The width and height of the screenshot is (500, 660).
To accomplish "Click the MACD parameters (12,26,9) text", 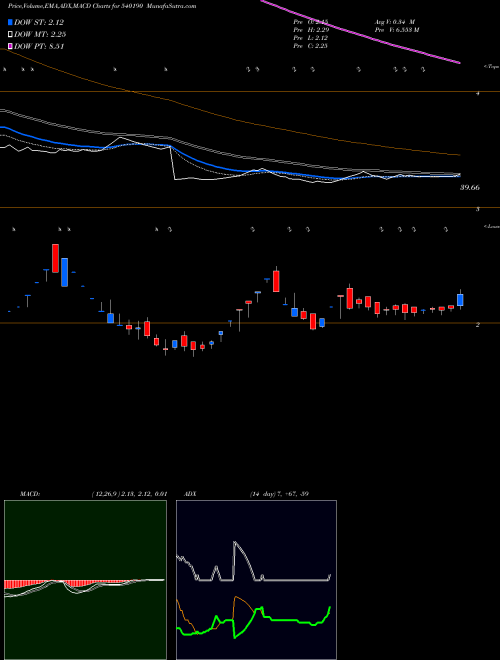I will point(129,494).
